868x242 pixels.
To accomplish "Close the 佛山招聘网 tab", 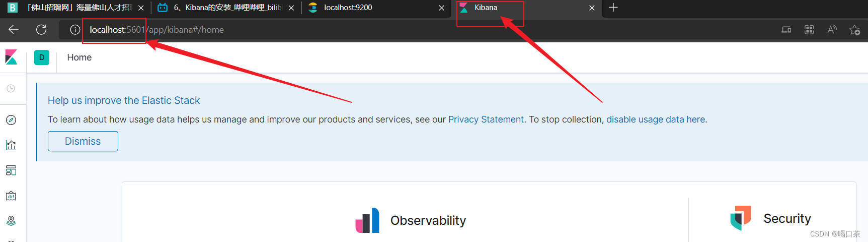I will (x=141, y=8).
